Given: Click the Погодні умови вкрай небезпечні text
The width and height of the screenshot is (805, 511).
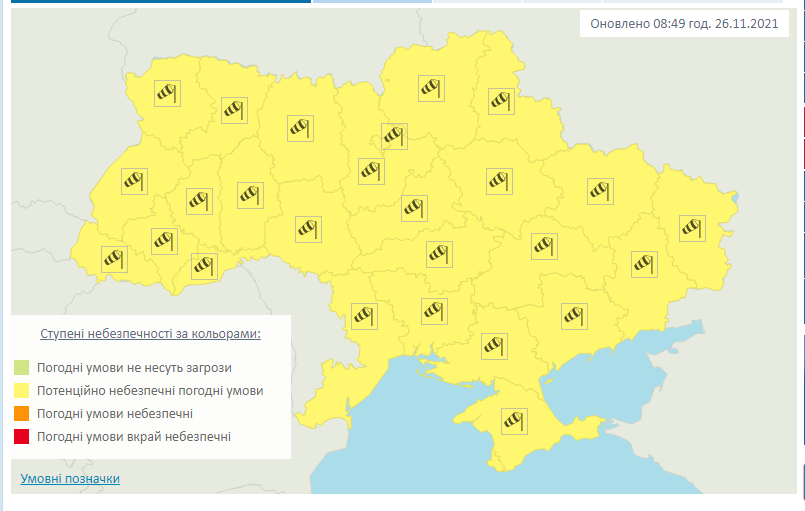Looking at the screenshot, I should coord(134,437).
